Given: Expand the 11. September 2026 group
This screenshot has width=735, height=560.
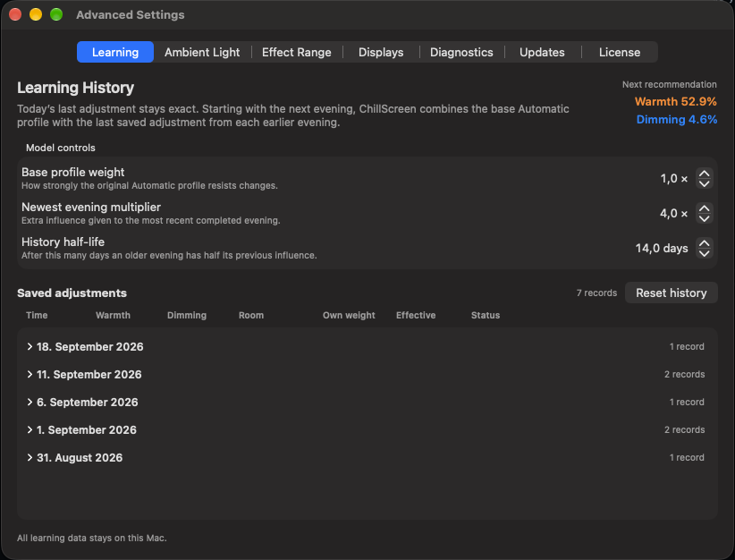Looking at the screenshot, I should [30, 374].
